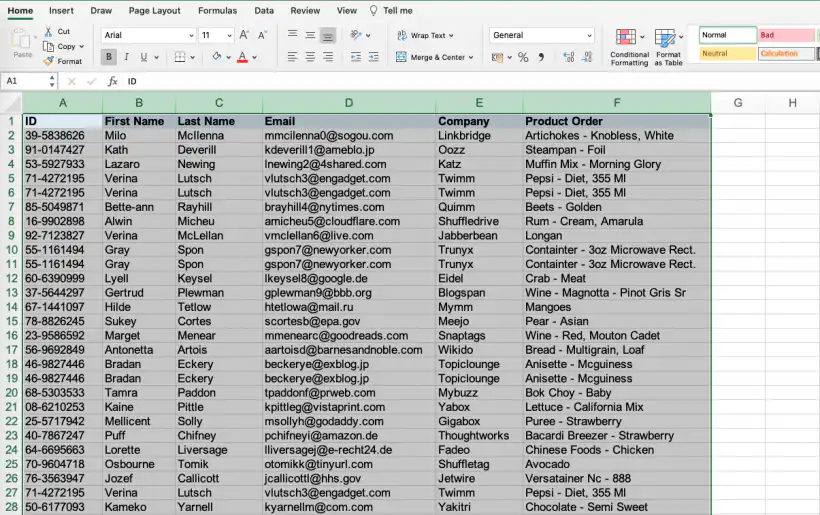Select column G header
Image resolution: width=820 pixels, height=515 pixels.
738,103
